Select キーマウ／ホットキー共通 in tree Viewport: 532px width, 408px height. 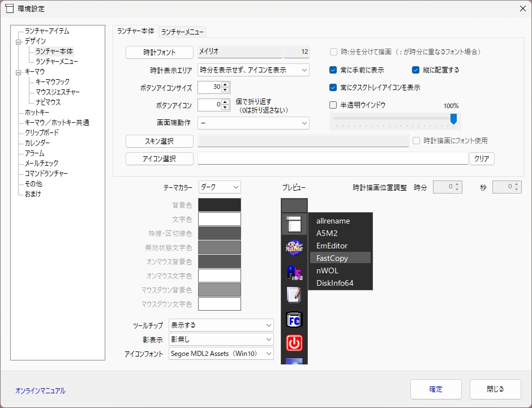(57, 123)
